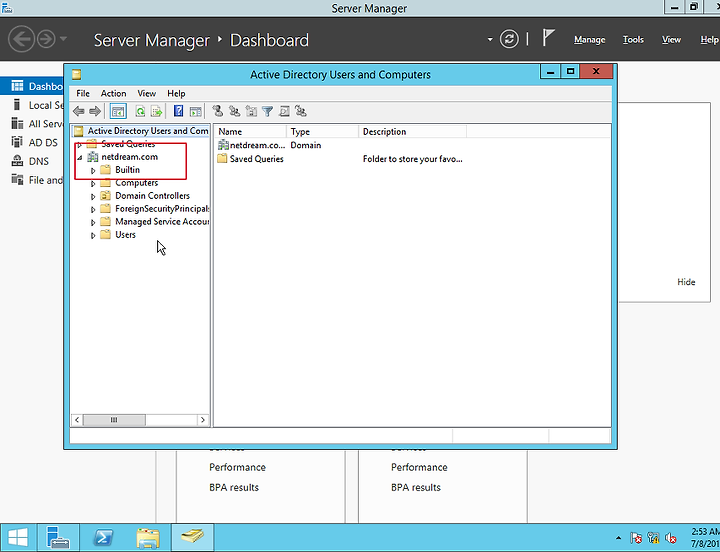The width and height of the screenshot is (720, 552).
Task: Toggle Show/Hide Console Tree icon
Action: tap(118, 111)
